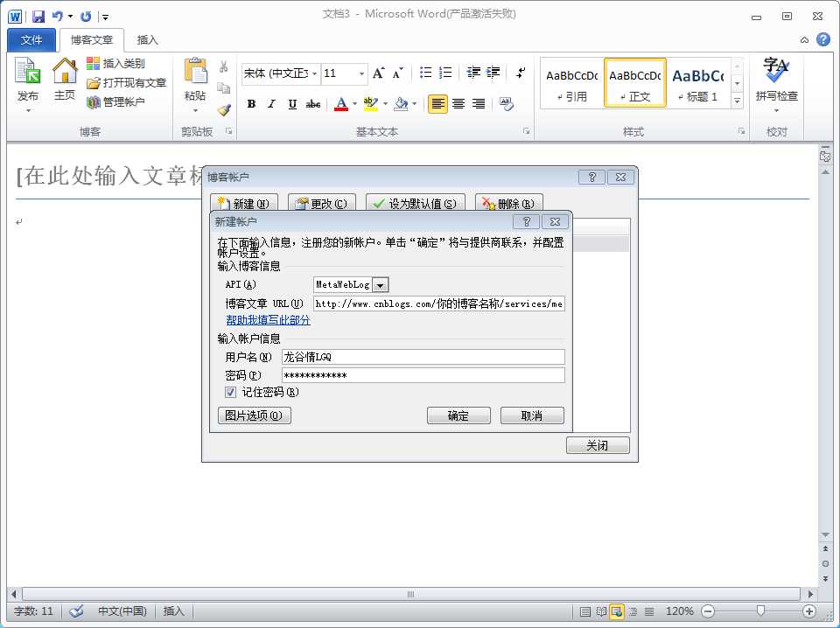Image resolution: width=840 pixels, height=628 pixels.
Task: Toggle Bold formatting
Action: (251, 104)
